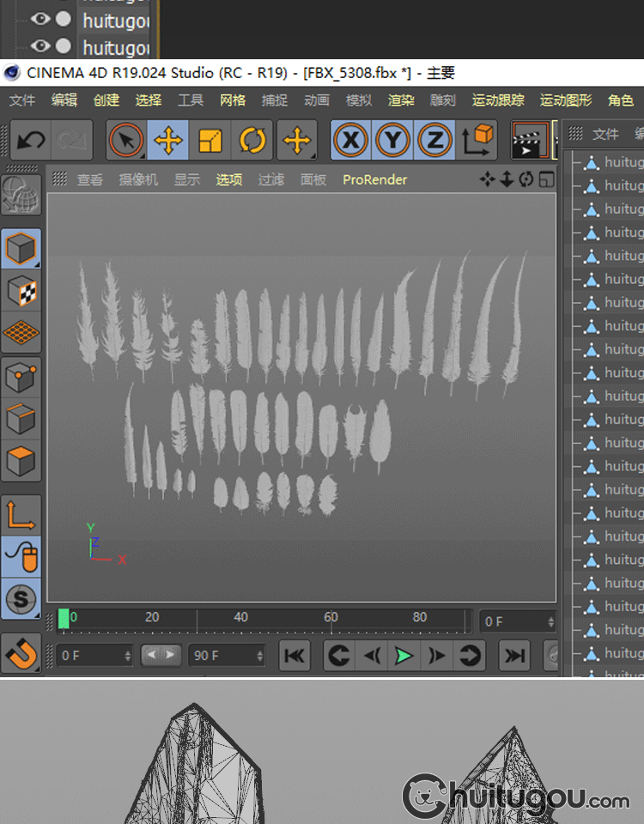Open the 渲染 menu in menu bar

(401, 100)
